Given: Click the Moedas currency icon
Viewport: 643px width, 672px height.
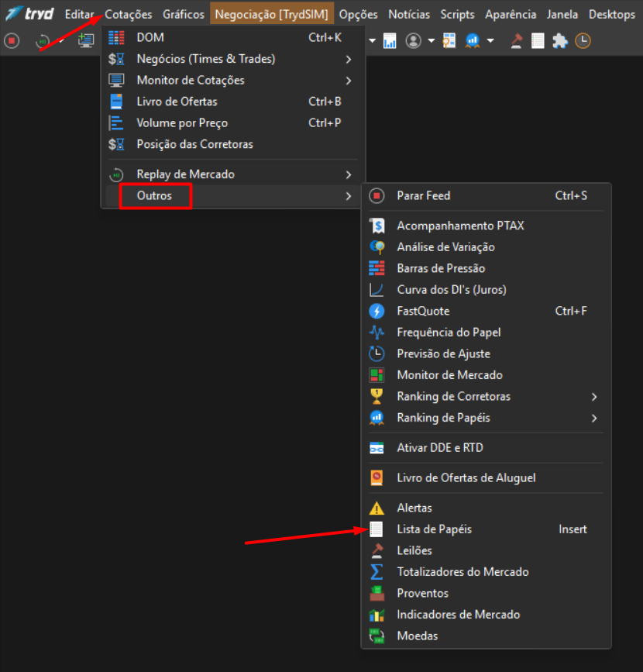Looking at the screenshot, I should (377, 636).
